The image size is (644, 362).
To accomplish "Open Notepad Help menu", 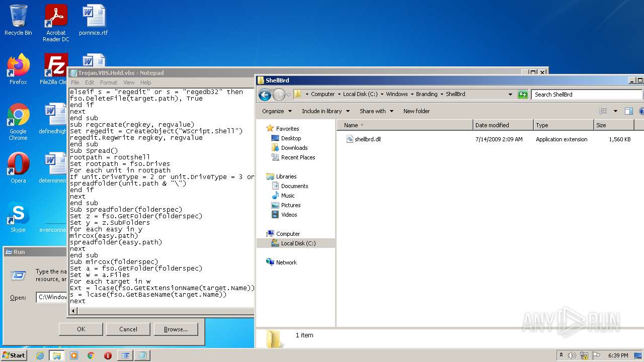I will coord(146,82).
